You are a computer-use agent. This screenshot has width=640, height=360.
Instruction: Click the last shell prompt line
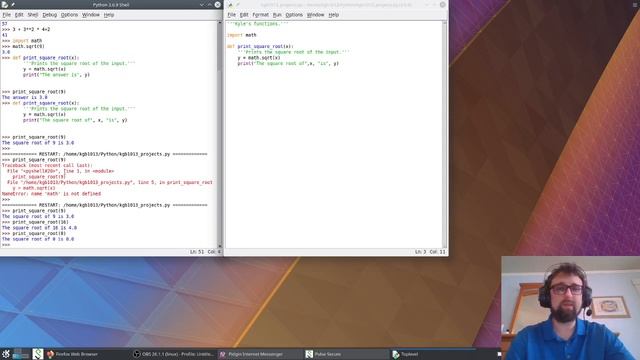pyautogui.click(x=6, y=245)
